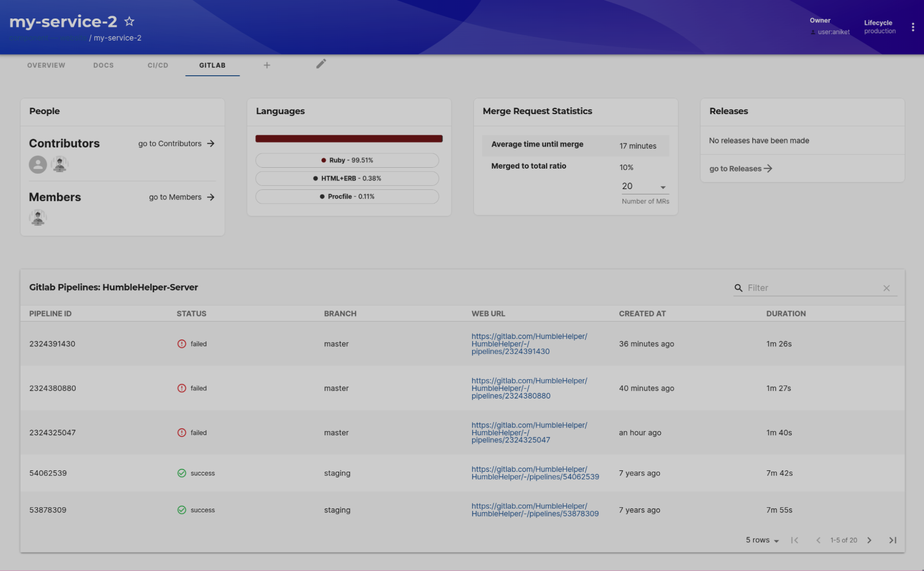Image resolution: width=924 pixels, height=571 pixels.
Task: Open the CI/CD tab
Action: coord(157,65)
